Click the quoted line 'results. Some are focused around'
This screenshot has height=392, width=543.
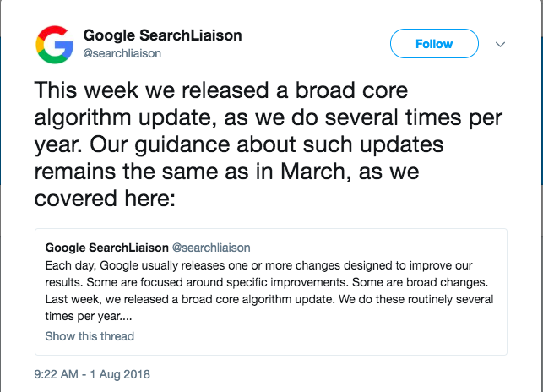[x=266, y=282]
